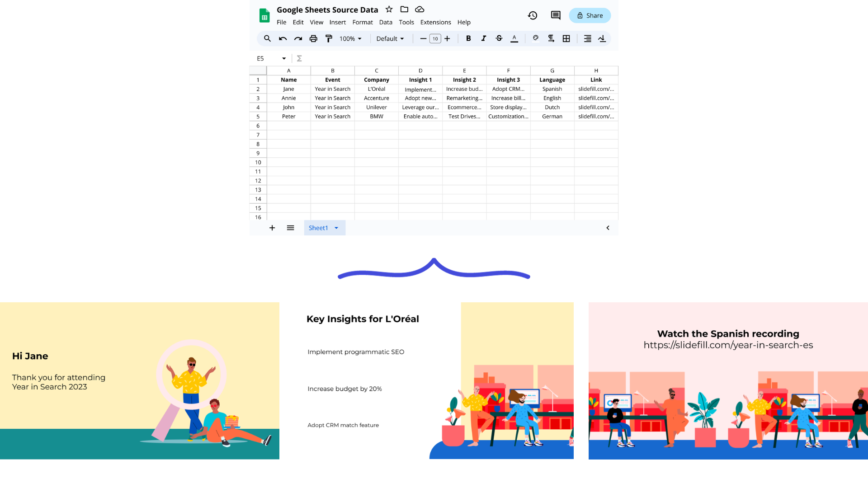
Task: Click the Share button
Action: 590,15
